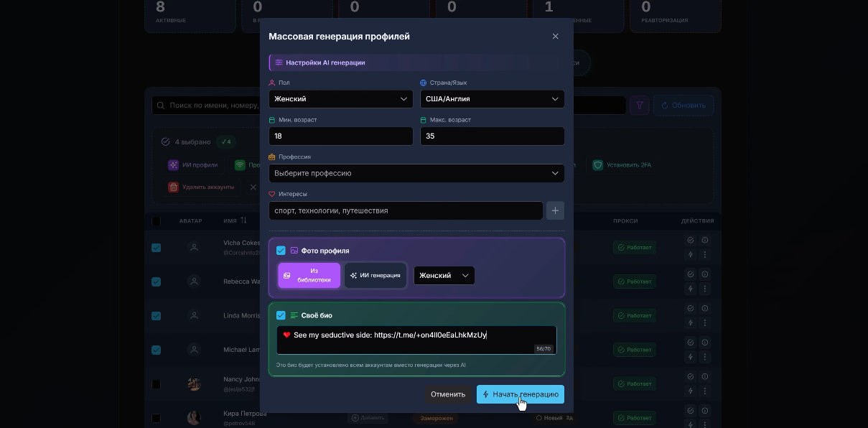The image size is (868, 428).
Task: Open more options in Vicha Cokes row
Action: pyautogui.click(x=705, y=254)
